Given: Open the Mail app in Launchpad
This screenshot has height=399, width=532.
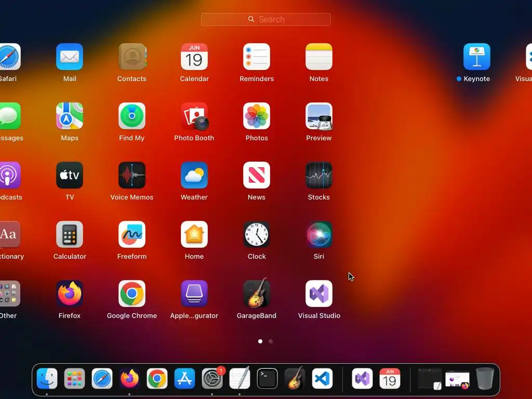Looking at the screenshot, I should [70, 57].
